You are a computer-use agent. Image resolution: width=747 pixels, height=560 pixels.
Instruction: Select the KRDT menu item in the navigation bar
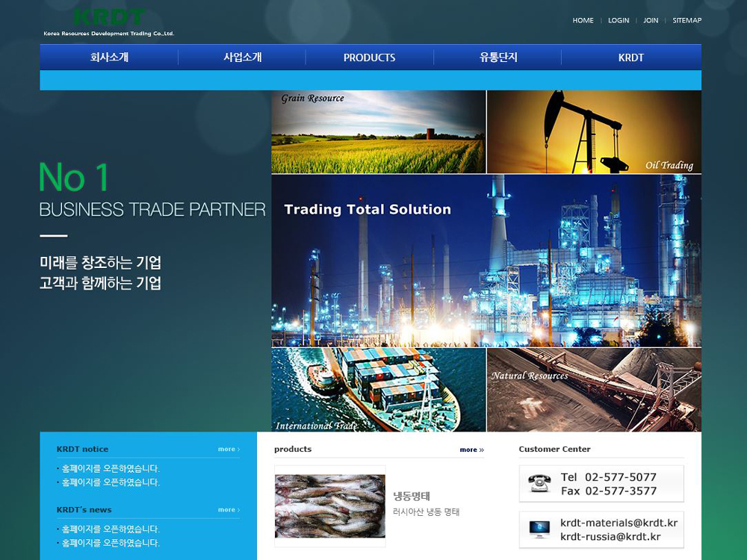coord(630,57)
